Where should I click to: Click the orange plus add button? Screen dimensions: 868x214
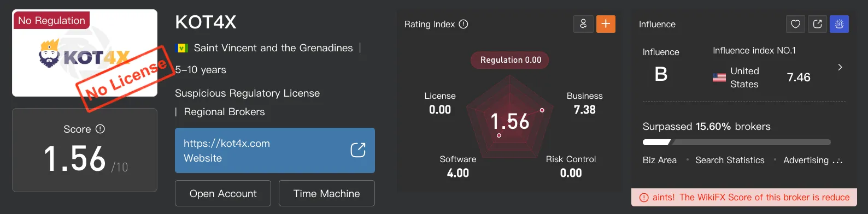coord(606,24)
